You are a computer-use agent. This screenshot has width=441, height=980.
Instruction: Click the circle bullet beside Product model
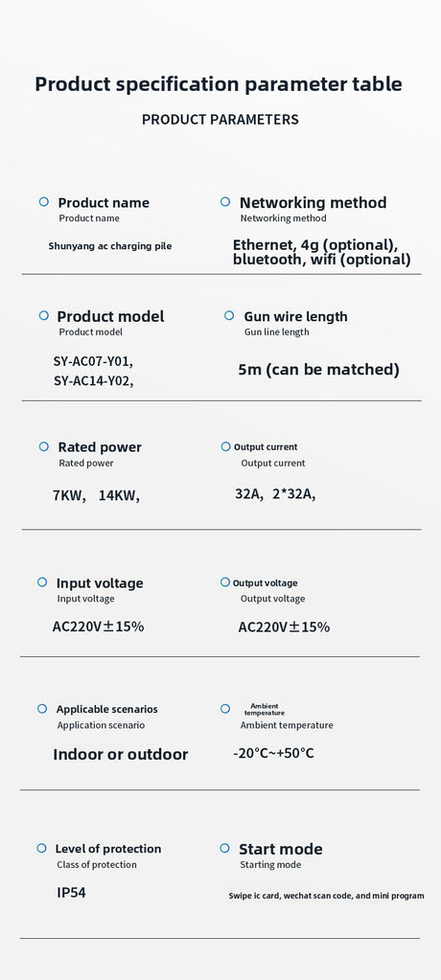pos(44,315)
